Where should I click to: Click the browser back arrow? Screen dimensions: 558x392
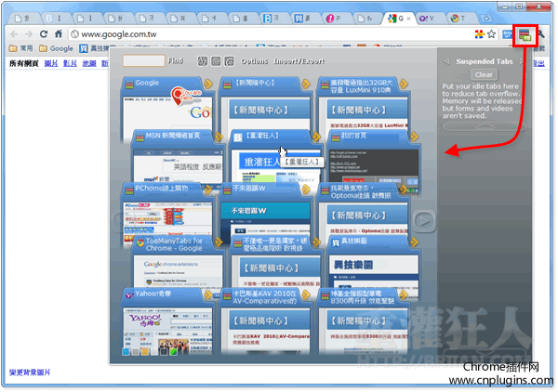14,34
